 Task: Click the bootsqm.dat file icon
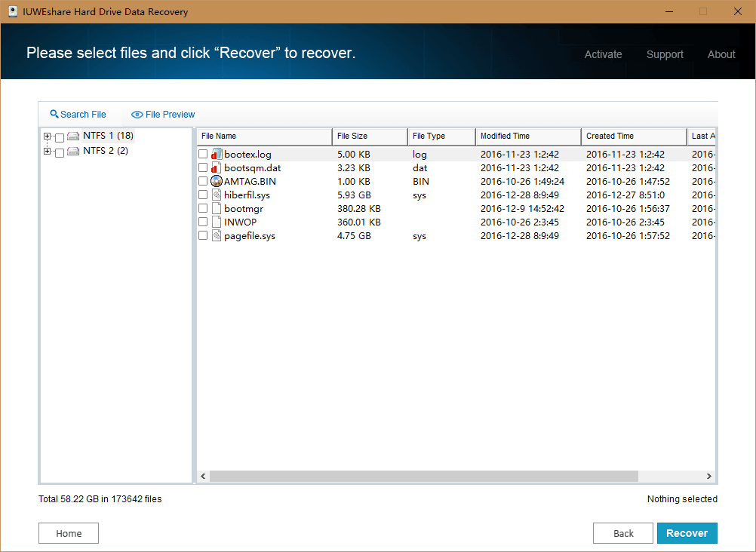point(217,167)
